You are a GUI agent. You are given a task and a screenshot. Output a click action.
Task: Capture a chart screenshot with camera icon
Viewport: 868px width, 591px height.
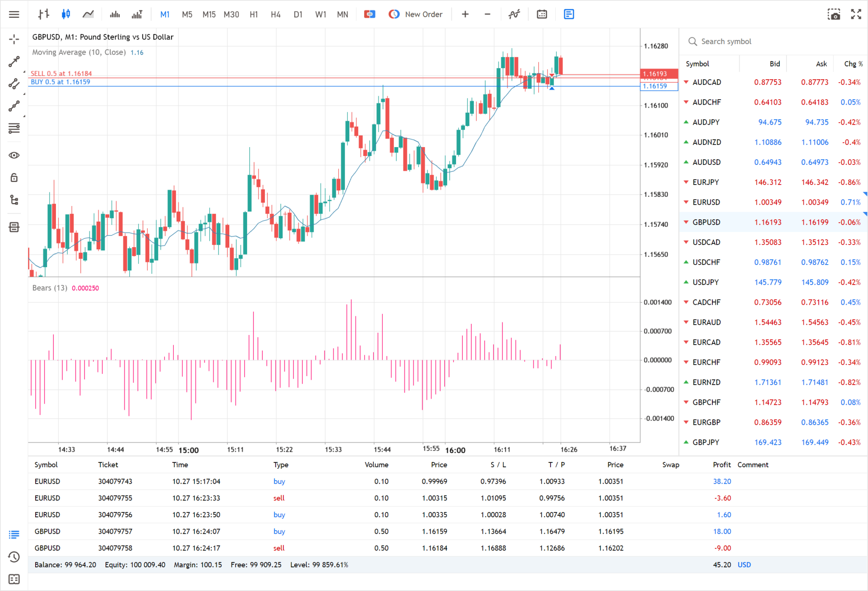coord(835,14)
